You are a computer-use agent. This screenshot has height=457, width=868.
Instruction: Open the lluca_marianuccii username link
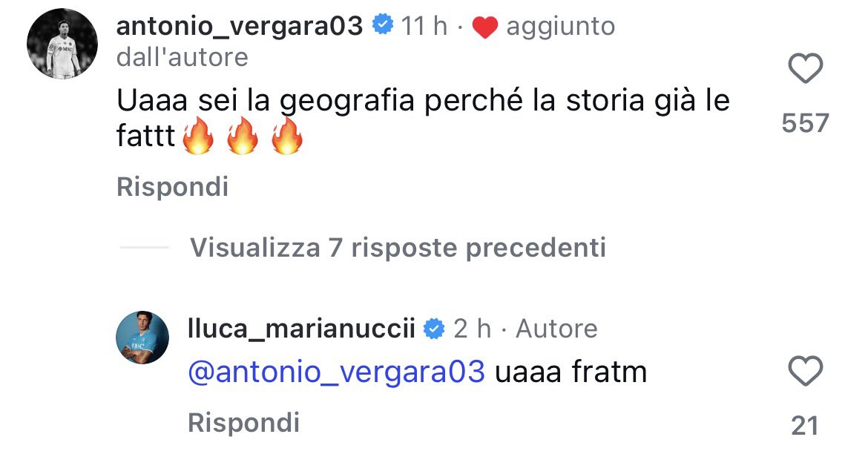(302, 328)
